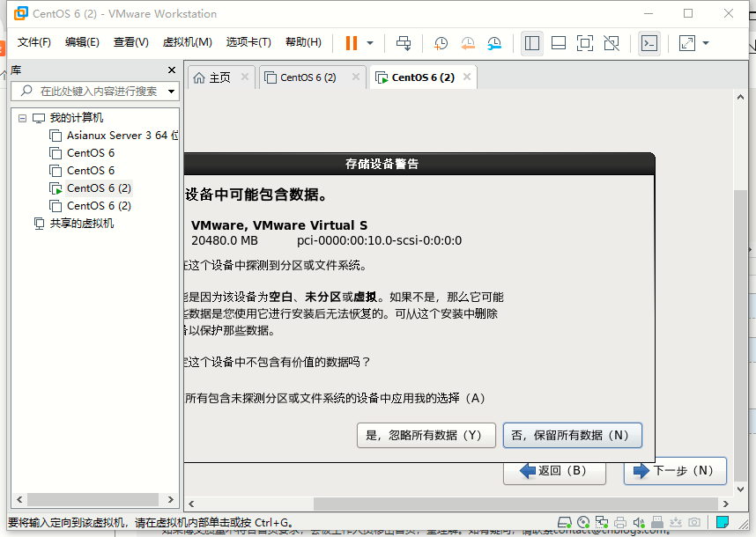The image size is (756, 537).
Task: Click the 下一步 (N) button
Action: (x=675, y=471)
